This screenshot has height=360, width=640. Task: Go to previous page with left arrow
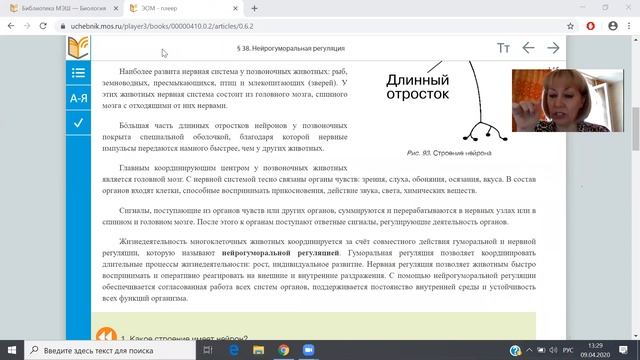(x=528, y=48)
